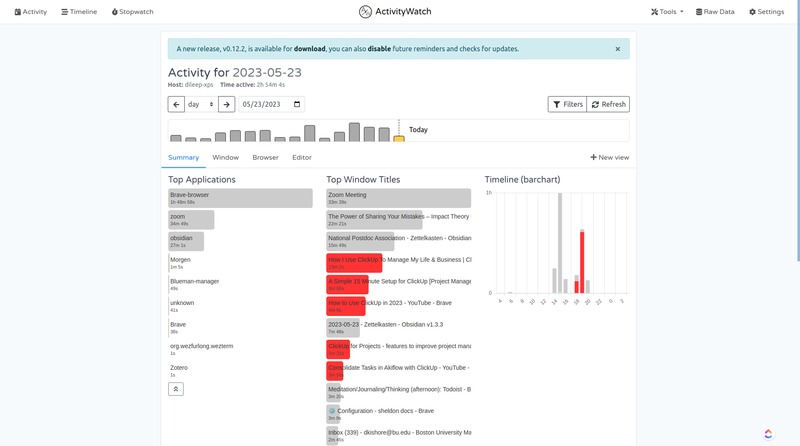Select Morgen application entry
Image resolution: width=800 pixels, height=446 pixels.
pyautogui.click(x=180, y=263)
